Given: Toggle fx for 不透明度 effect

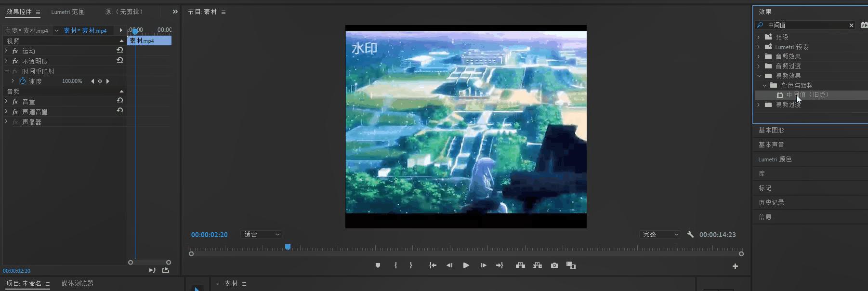Looking at the screenshot, I should tap(15, 61).
